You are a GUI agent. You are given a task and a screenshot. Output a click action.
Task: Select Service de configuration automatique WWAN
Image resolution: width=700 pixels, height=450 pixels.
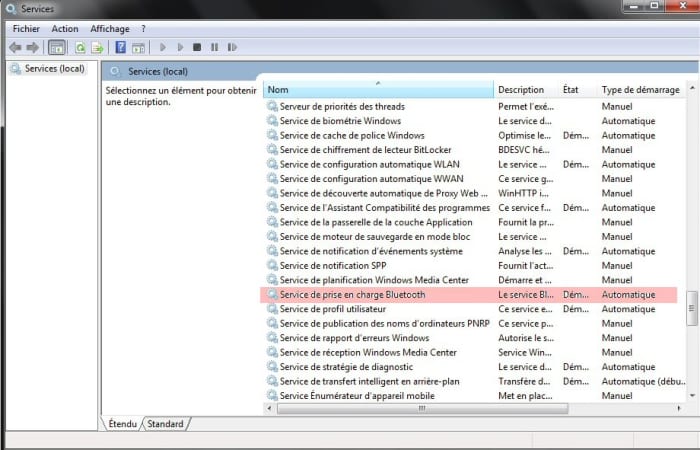coord(474,179)
